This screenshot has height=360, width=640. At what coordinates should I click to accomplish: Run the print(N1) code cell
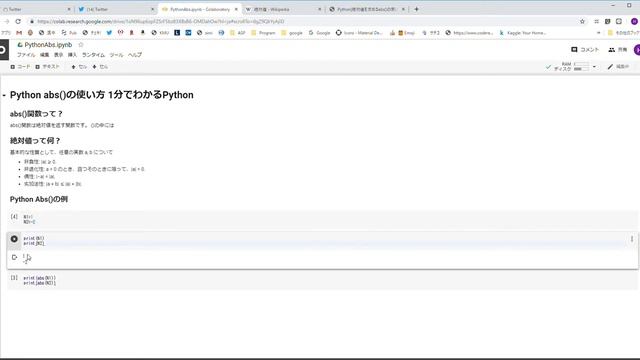[14, 239]
